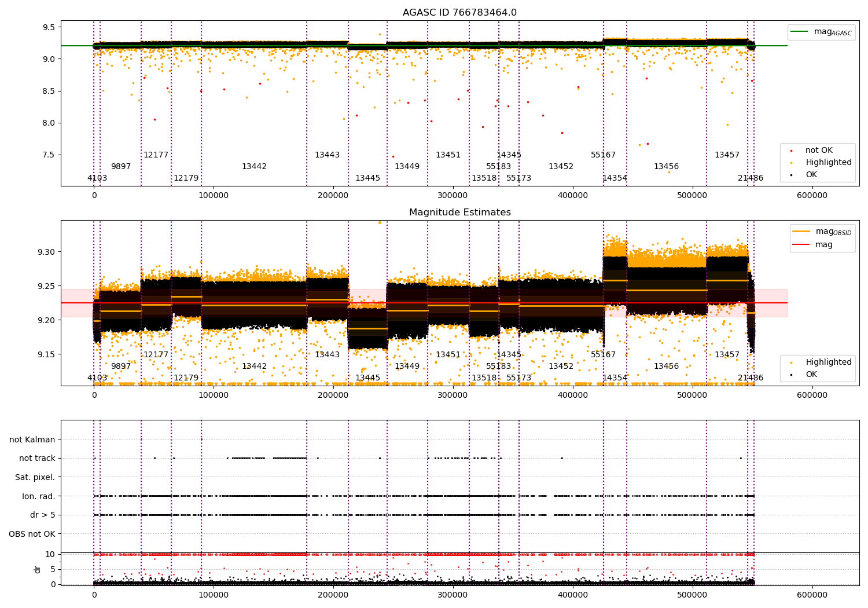This screenshot has width=868, height=608.
Task: Click OBSID 12179 in the AGASC ID plot
Action: tap(186, 178)
